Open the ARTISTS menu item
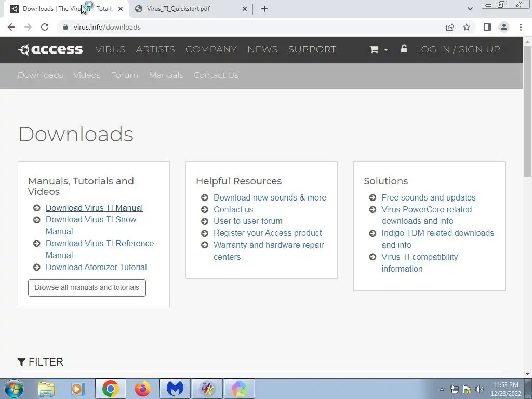This screenshot has width=532, height=399. pyautogui.click(x=155, y=49)
